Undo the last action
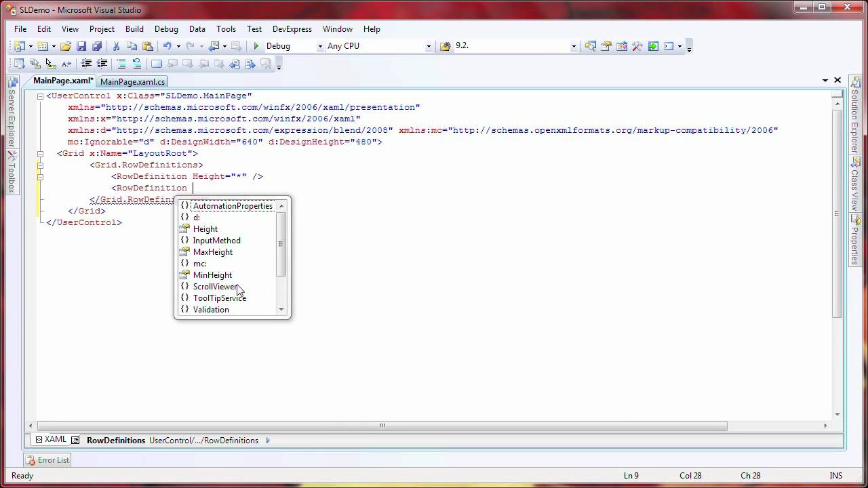This screenshot has height=488, width=868. click(x=167, y=46)
